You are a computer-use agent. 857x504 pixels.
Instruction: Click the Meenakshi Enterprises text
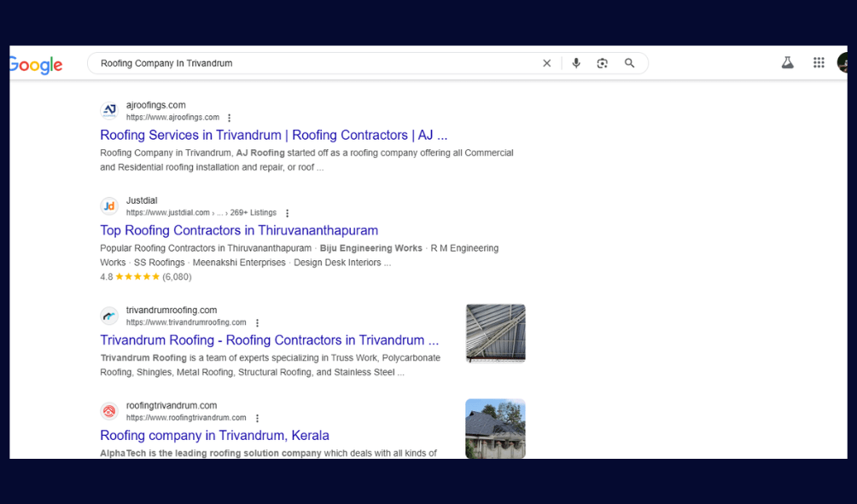point(239,263)
